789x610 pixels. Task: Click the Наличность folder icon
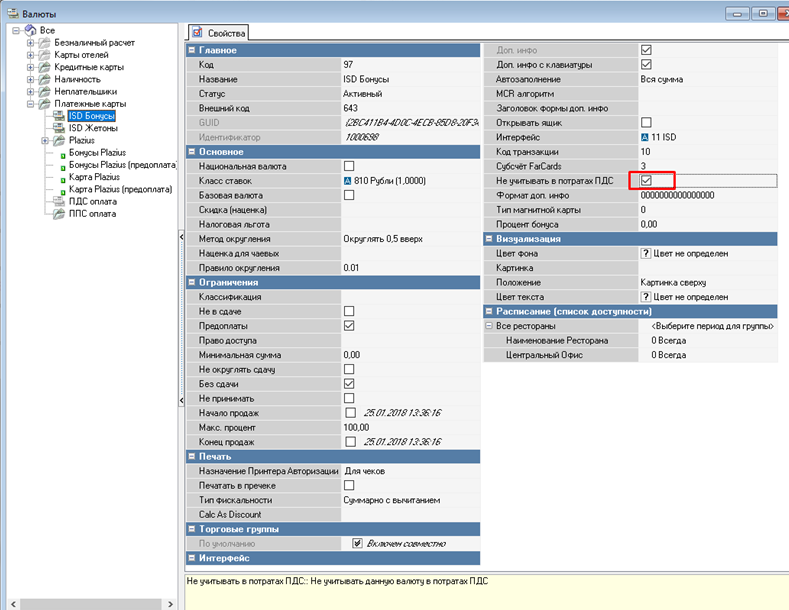click(x=45, y=79)
